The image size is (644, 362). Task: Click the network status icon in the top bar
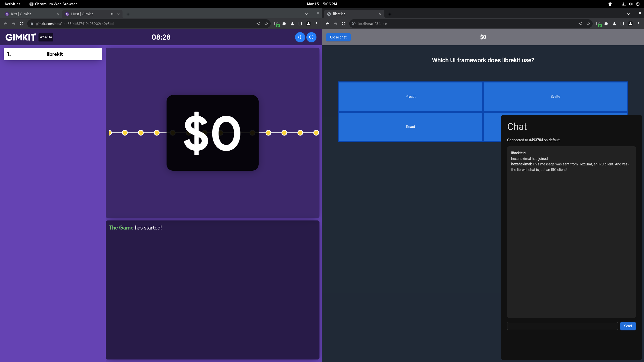click(x=623, y=4)
